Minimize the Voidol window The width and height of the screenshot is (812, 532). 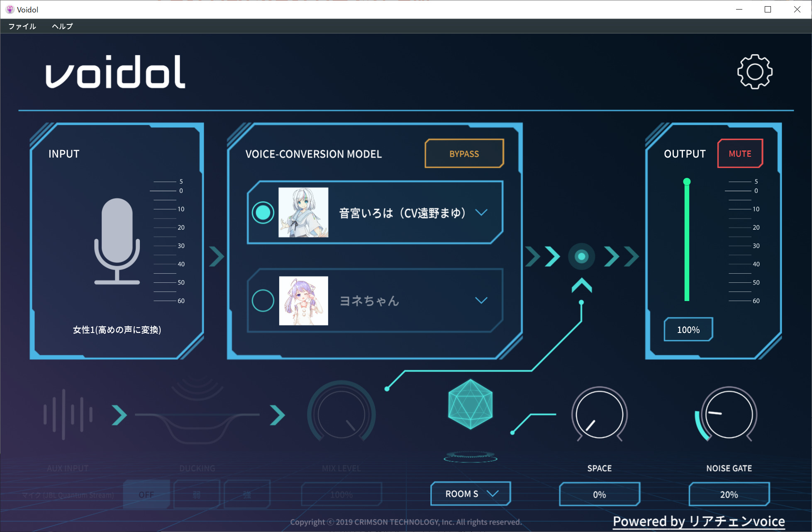click(x=739, y=9)
